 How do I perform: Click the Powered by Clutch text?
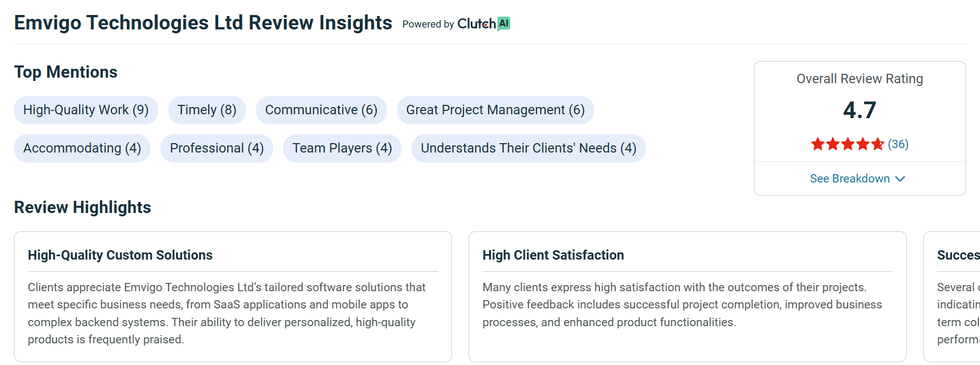449,24
